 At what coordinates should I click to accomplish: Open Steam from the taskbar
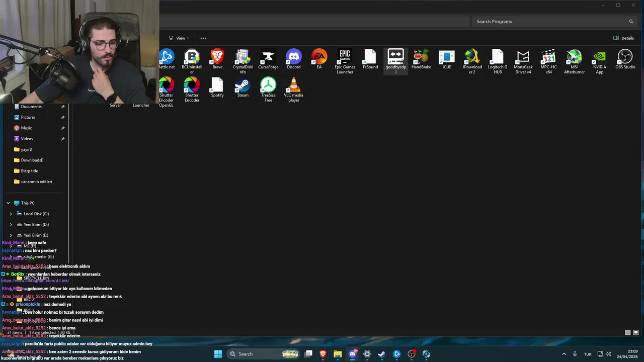[x=382, y=354]
